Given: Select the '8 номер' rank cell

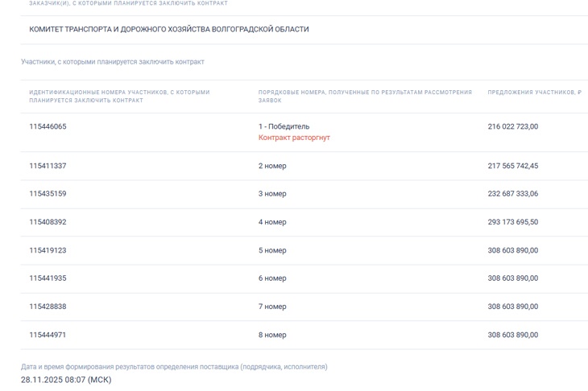Looking at the screenshot, I should 272,335.
